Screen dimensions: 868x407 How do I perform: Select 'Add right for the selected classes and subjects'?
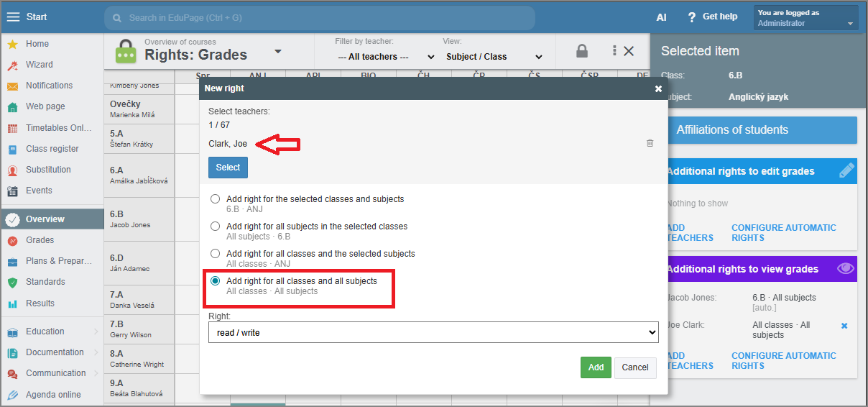click(215, 199)
